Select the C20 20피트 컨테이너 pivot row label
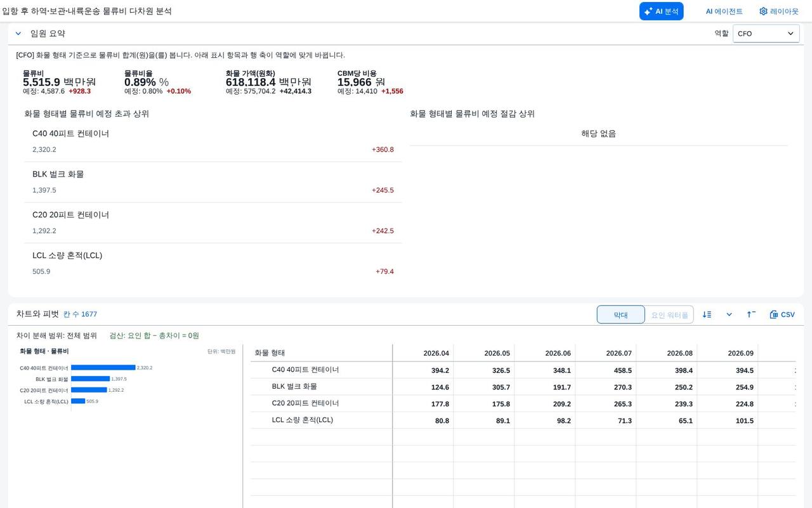812x508 pixels. (305, 403)
